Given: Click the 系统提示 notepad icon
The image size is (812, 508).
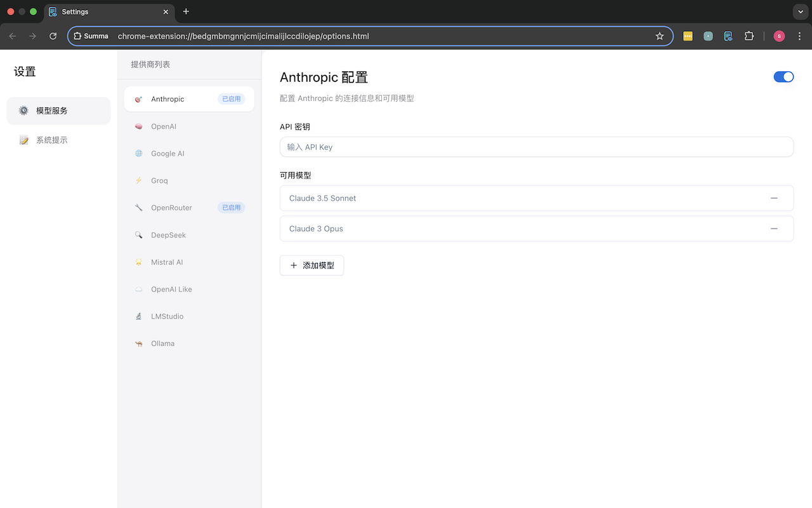Looking at the screenshot, I should pos(23,140).
